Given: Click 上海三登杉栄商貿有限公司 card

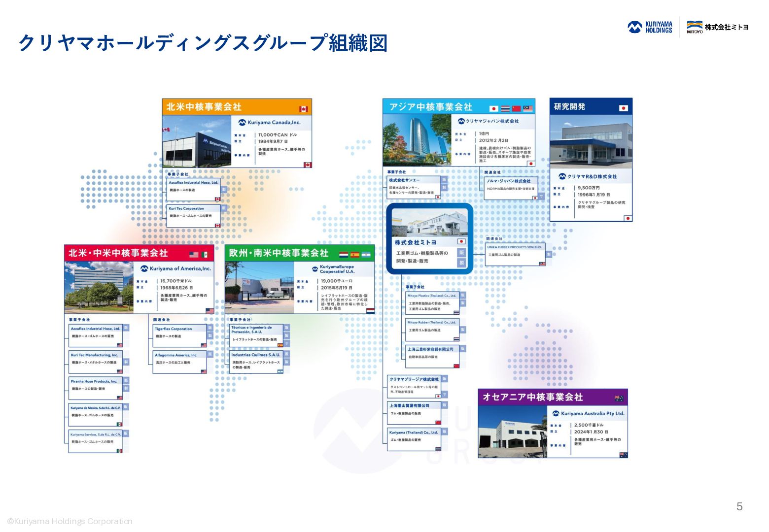Looking at the screenshot, I should click(432, 357).
